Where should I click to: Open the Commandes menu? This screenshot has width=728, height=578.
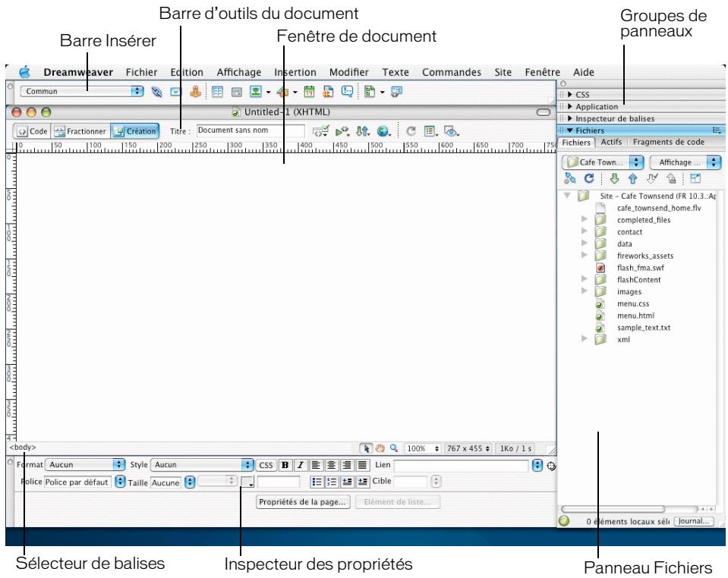[x=451, y=72]
